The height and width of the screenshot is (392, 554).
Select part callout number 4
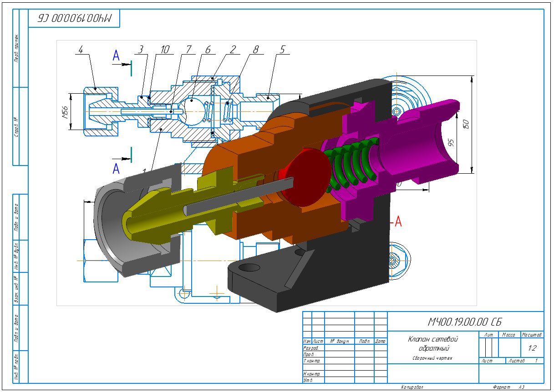(x=81, y=50)
